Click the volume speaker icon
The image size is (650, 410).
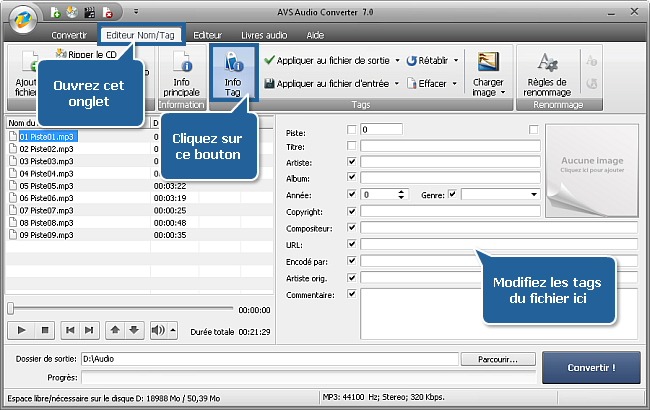click(x=157, y=329)
